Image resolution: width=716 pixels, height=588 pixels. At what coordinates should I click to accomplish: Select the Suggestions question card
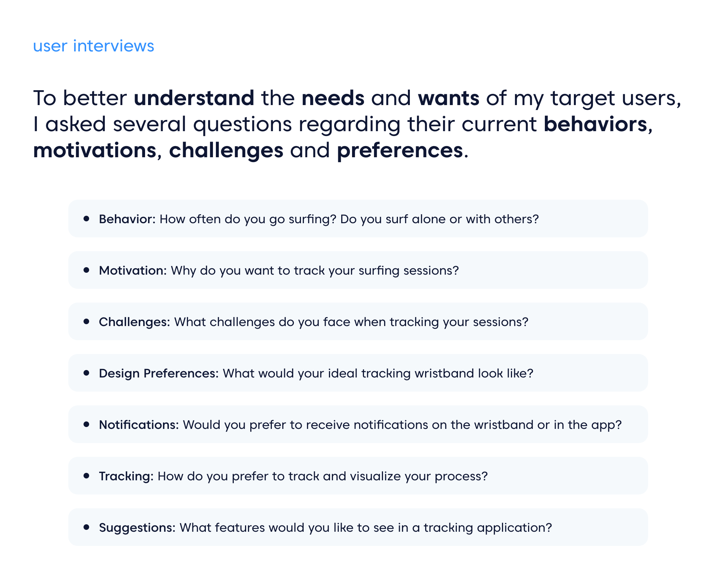[358, 527]
